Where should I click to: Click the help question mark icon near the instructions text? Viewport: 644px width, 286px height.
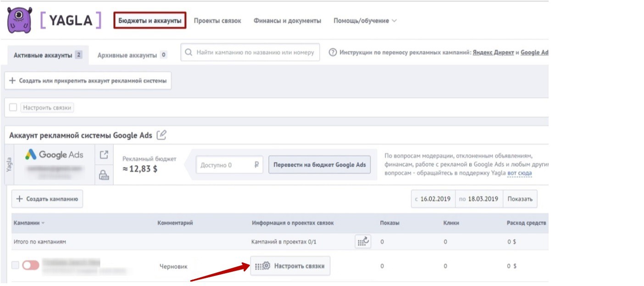[x=333, y=52]
